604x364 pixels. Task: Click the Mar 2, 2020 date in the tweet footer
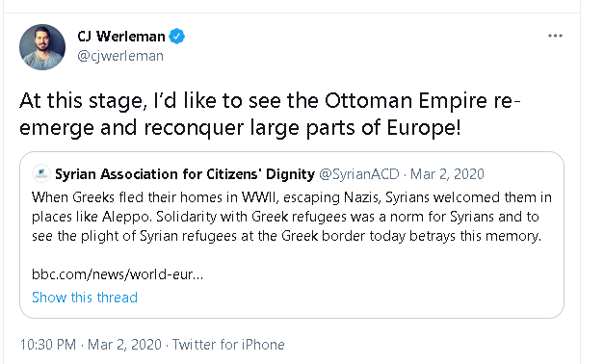(x=124, y=345)
